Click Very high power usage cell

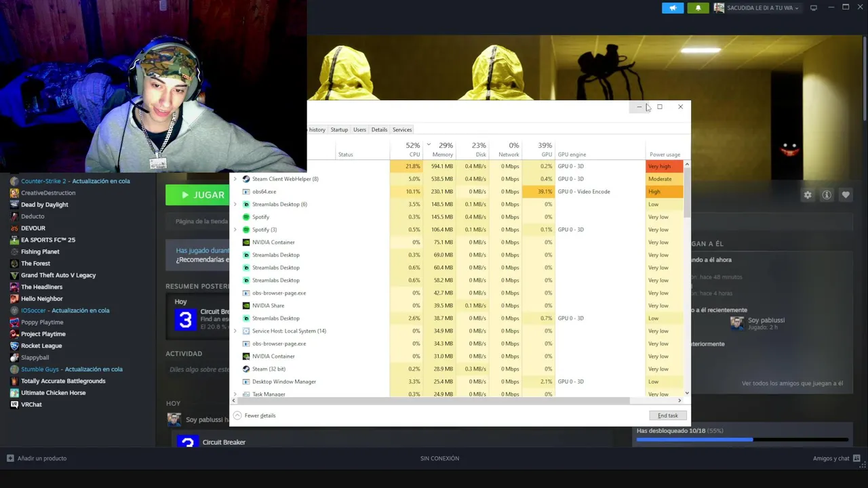[665, 166]
